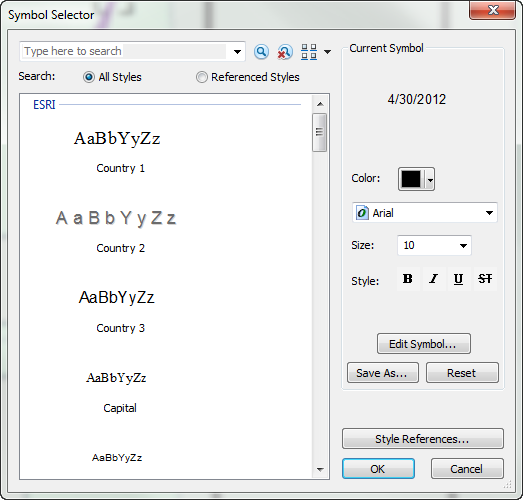Toggle the Strikethrough style button
The image size is (523, 500).
485,279
